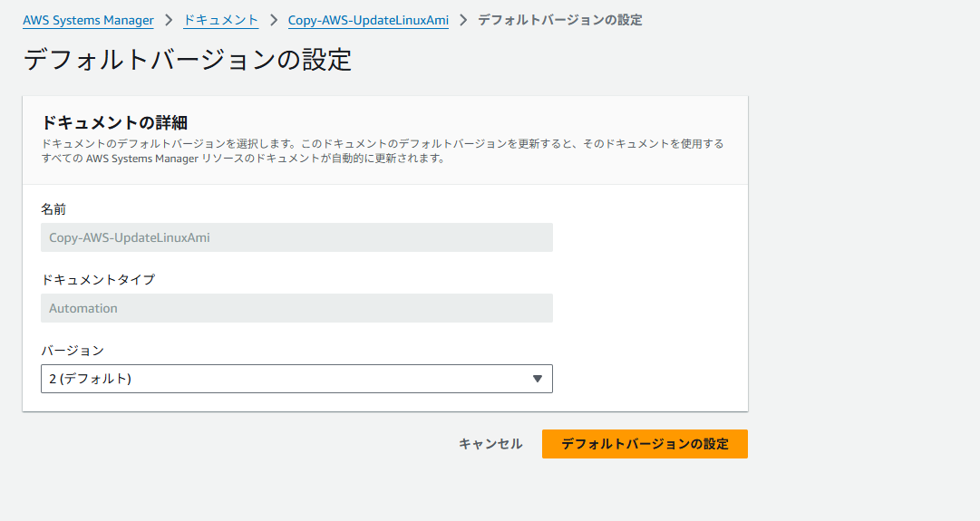Go to ドキュメント breadcrumb link
The image size is (980, 521).
(x=220, y=20)
